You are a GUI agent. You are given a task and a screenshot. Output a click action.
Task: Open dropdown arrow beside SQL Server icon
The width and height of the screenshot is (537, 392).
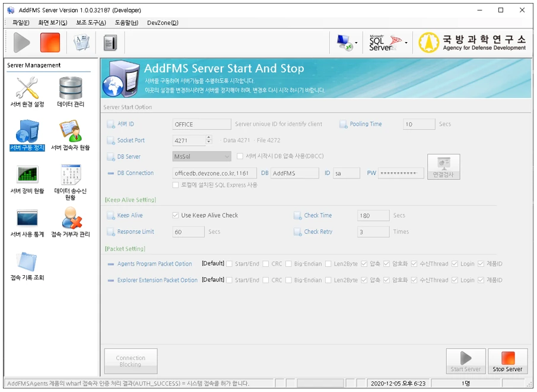(406, 43)
